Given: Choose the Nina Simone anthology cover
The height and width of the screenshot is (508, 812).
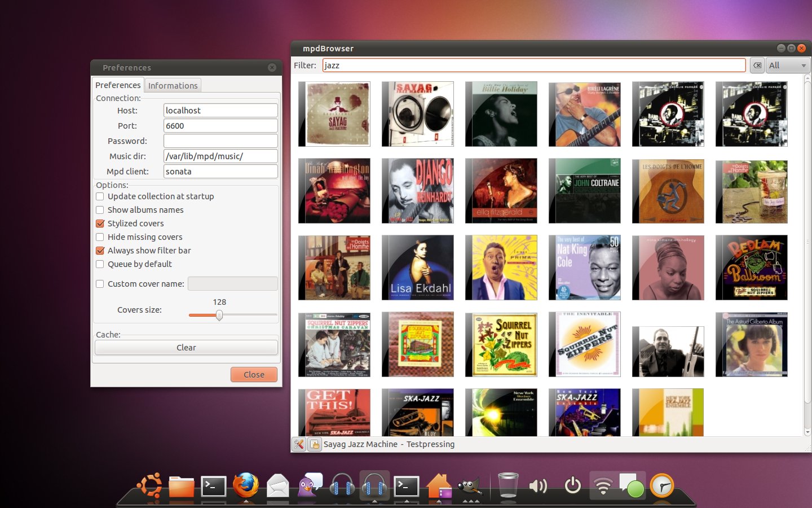Looking at the screenshot, I should [668, 268].
